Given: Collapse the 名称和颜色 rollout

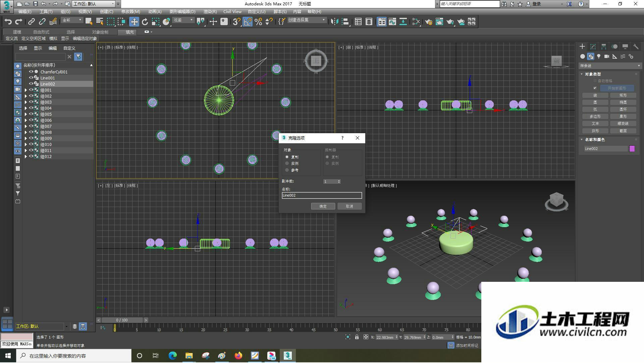Looking at the screenshot, I should 582,140.
